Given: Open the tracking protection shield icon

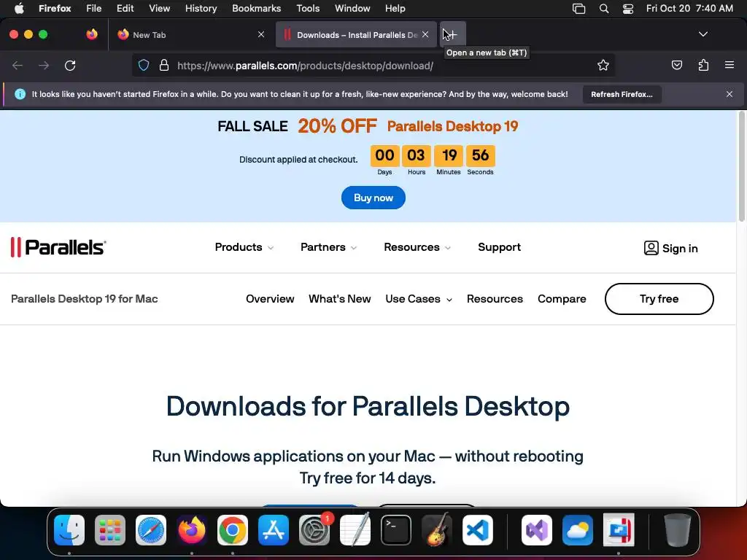Looking at the screenshot, I should coord(144,65).
